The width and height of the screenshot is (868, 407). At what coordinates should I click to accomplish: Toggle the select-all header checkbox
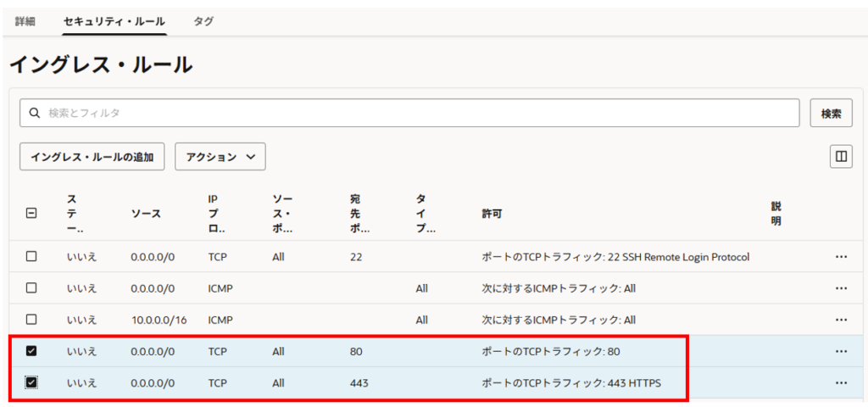click(31, 214)
